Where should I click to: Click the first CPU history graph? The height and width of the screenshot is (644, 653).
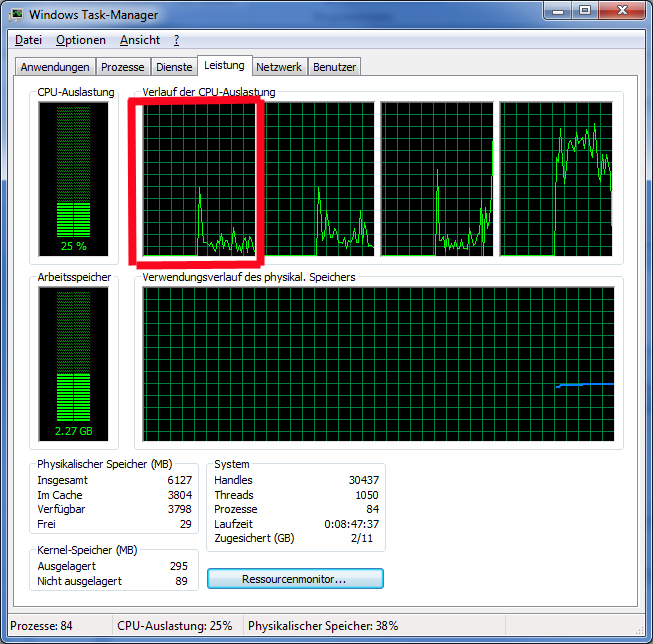(x=199, y=179)
